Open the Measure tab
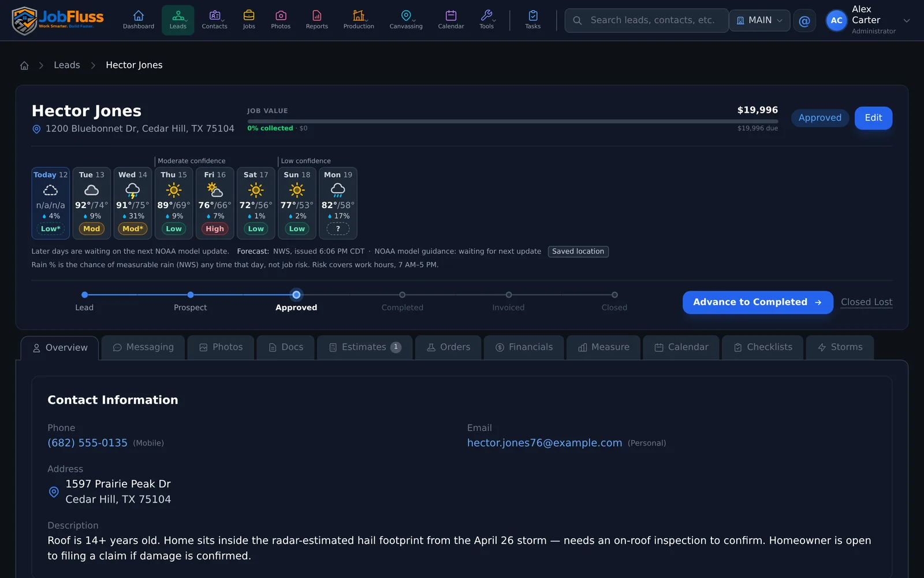Screen dimensions: 924x578 pos(603,347)
